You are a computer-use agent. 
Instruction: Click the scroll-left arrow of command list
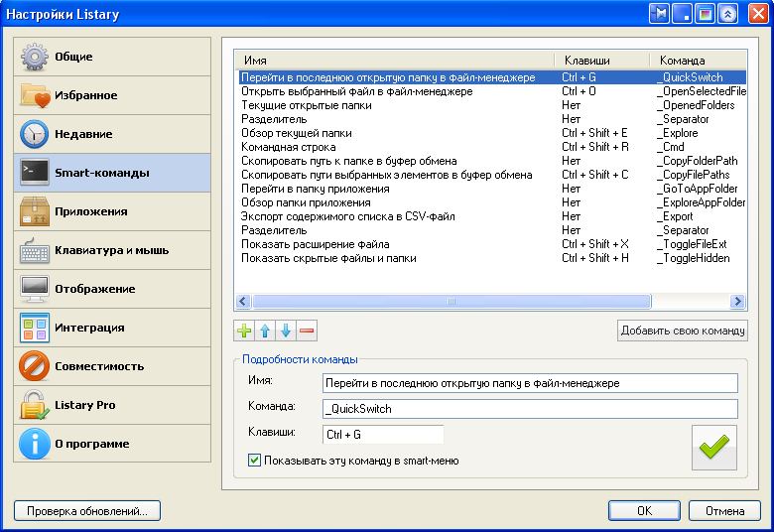[243, 301]
